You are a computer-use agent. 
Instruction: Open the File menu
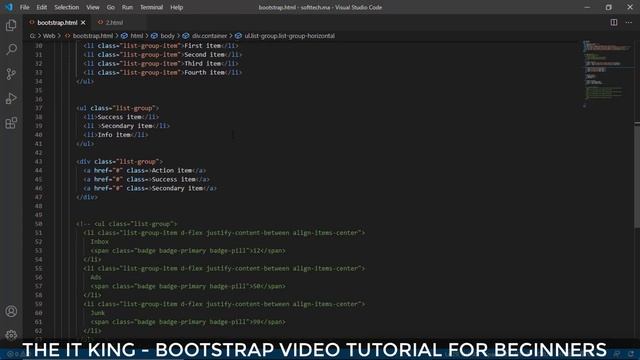pos(24,7)
